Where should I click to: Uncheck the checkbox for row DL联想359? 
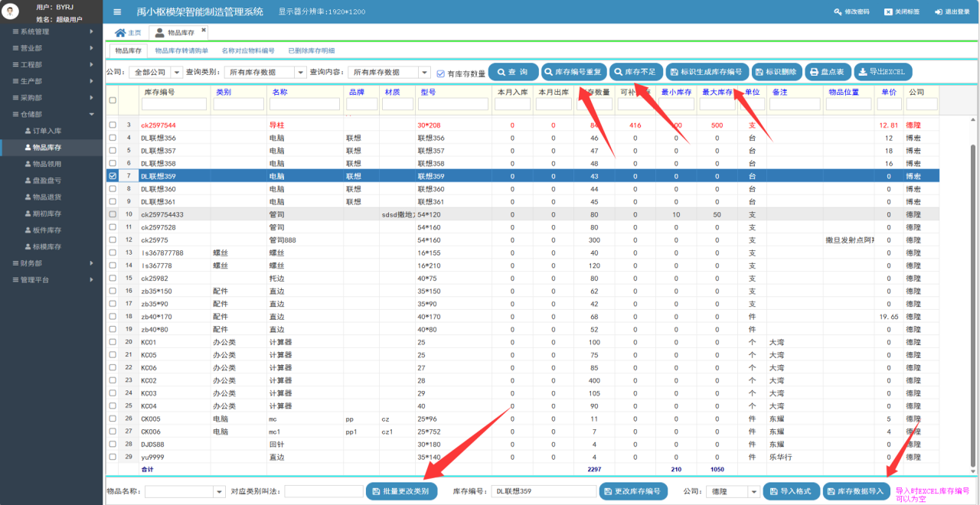point(113,175)
